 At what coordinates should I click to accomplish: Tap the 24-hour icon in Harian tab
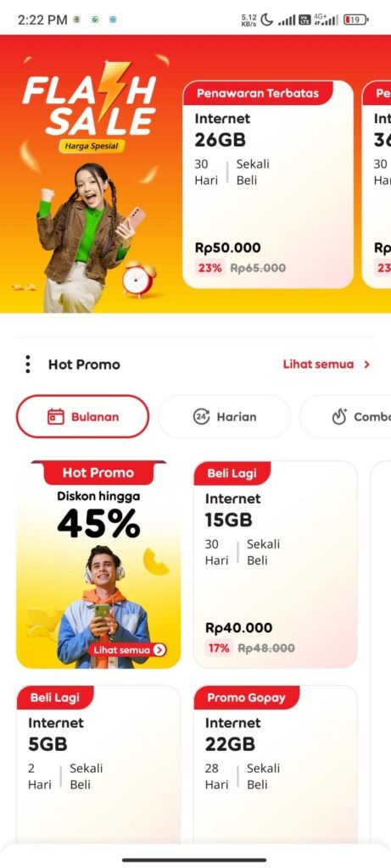pyautogui.click(x=201, y=416)
